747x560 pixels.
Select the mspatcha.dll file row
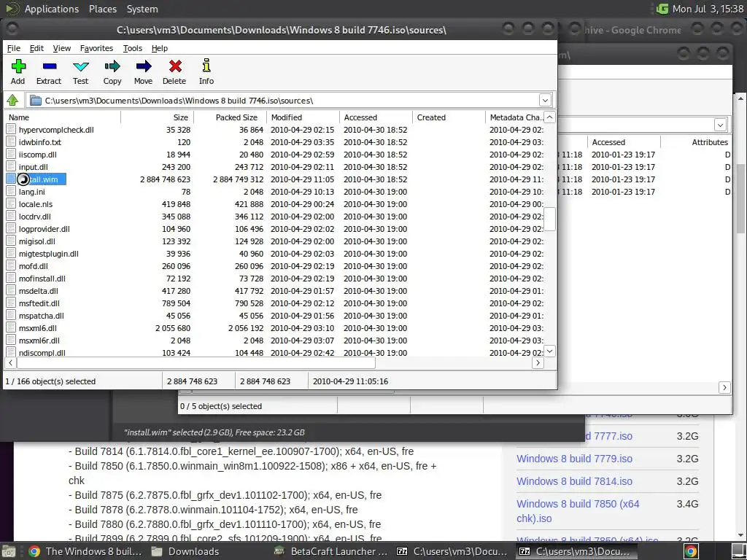275,315
